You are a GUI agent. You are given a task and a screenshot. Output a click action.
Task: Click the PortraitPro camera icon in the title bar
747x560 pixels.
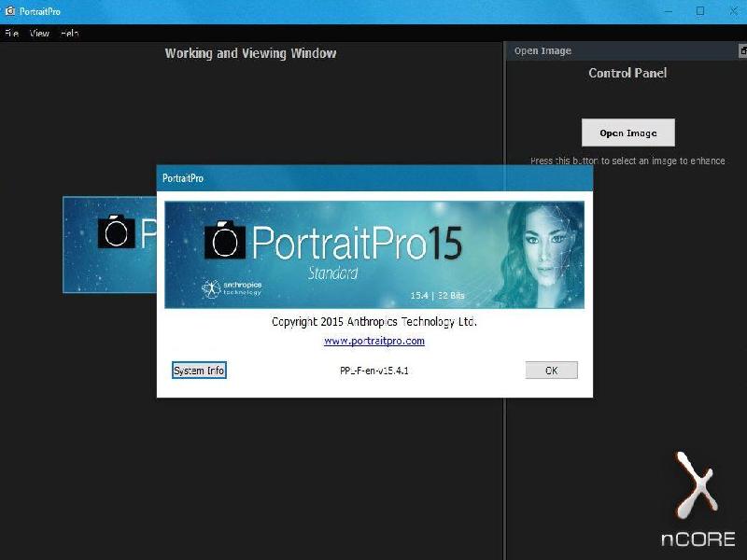(x=9, y=11)
